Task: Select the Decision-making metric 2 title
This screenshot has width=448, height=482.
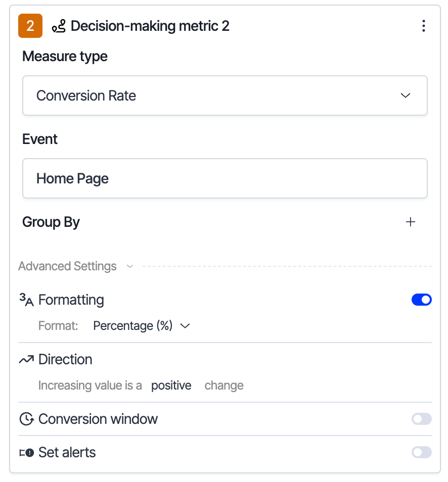Action: click(x=150, y=26)
